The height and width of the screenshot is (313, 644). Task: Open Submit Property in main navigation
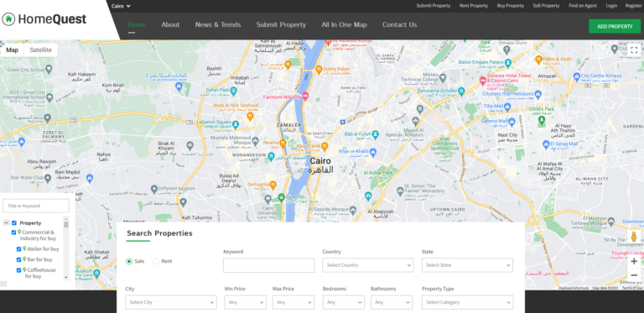click(282, 24)
